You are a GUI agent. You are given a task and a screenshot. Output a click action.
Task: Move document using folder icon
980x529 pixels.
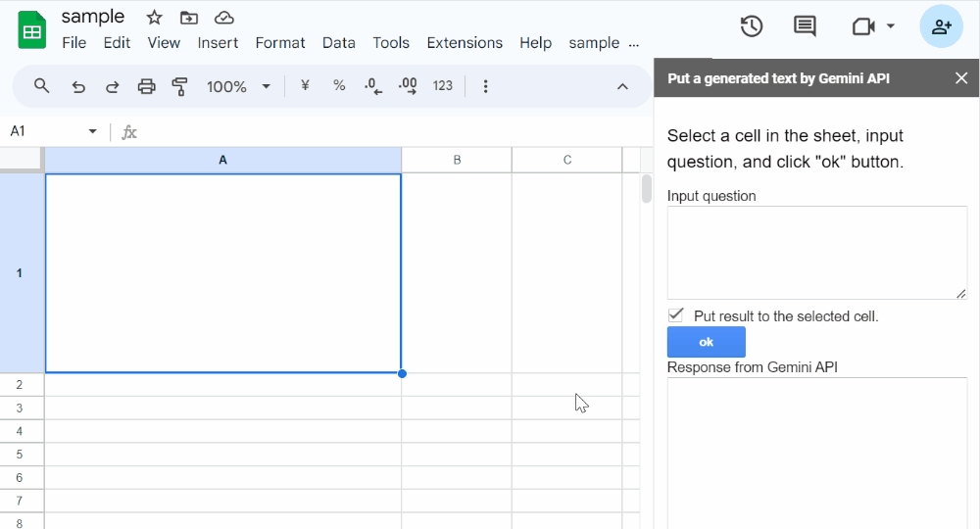click(189, 18)
